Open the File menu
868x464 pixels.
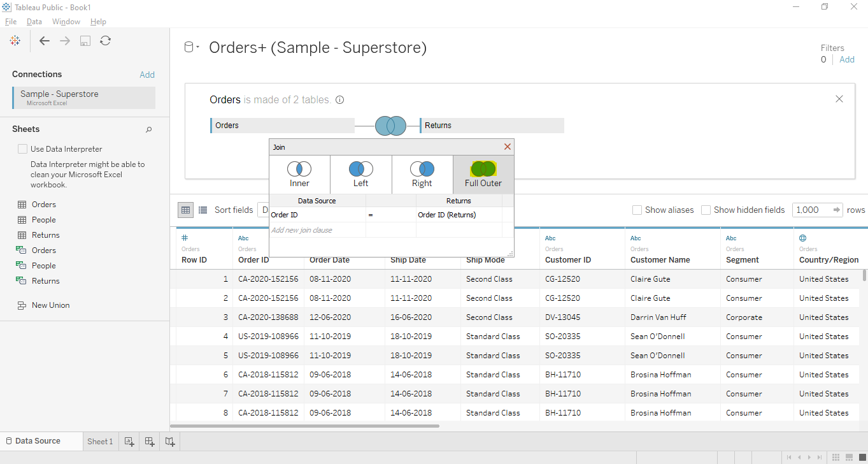click(11, 22)
